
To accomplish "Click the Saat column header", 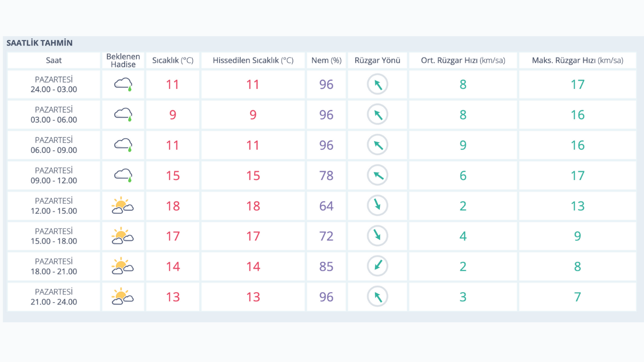I will coord(54,60).
